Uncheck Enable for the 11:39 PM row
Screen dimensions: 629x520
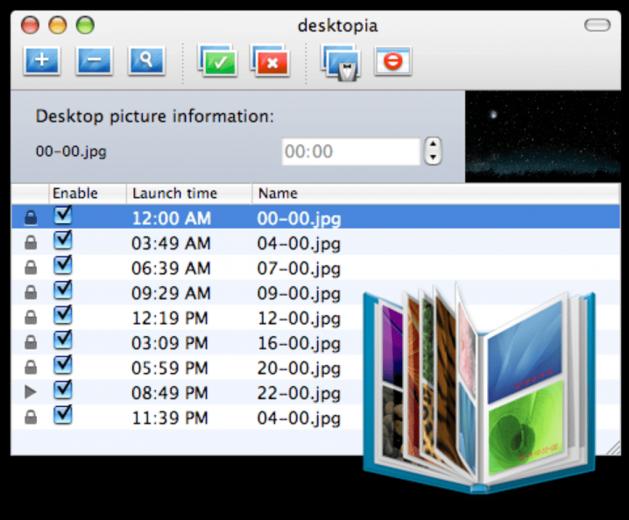pyautogui.click(x=63, y=415)
